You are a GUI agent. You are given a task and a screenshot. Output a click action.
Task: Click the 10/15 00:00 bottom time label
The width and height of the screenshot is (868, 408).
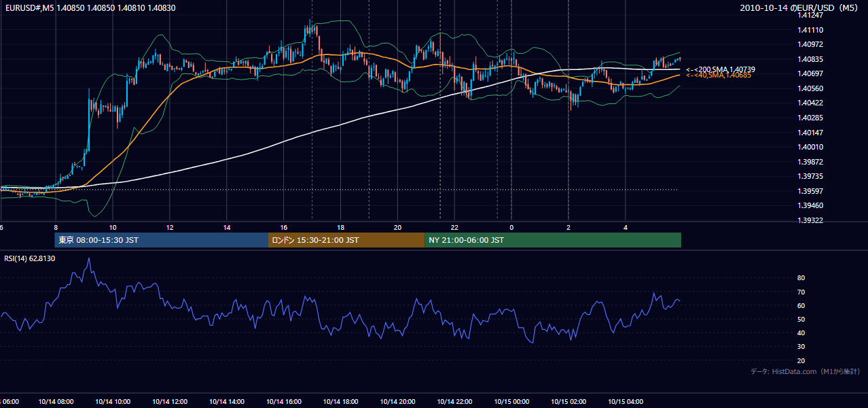point(511,402)
